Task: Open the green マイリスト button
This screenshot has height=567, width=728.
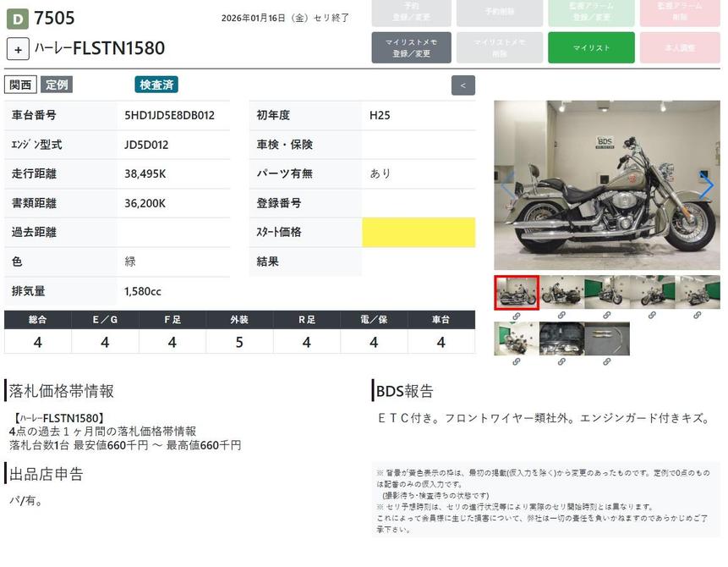Action: click(591, 47)
